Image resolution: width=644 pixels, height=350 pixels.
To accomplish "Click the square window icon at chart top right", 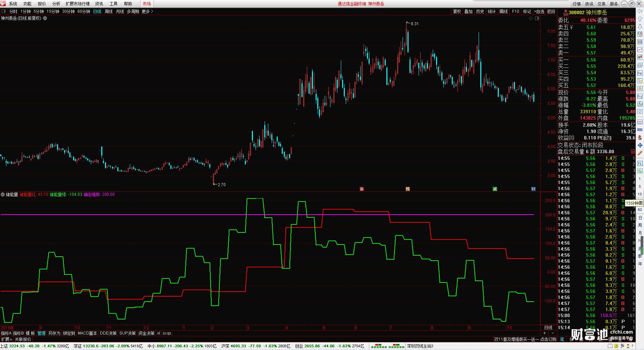I will coord(537,18).
